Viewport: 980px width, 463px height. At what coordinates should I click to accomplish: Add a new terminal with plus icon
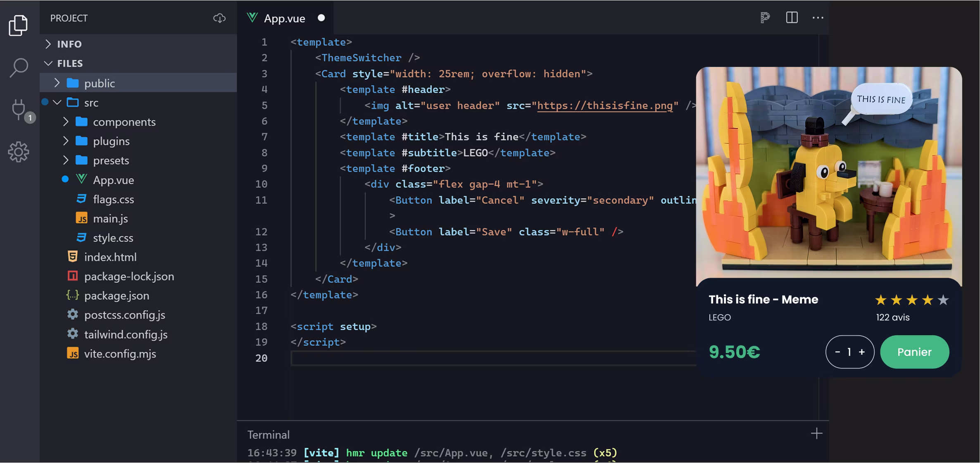(816, 434)
